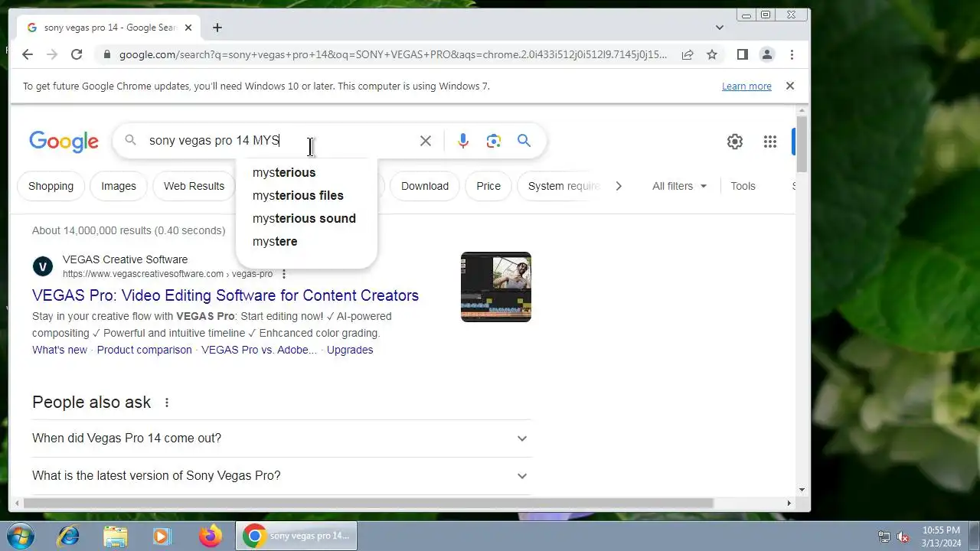Image resolution: width=980 pixels, height=551 pixels.
Task: Click scroll down arrow on vertical scrollbar
Action: (x=802, y=490)
